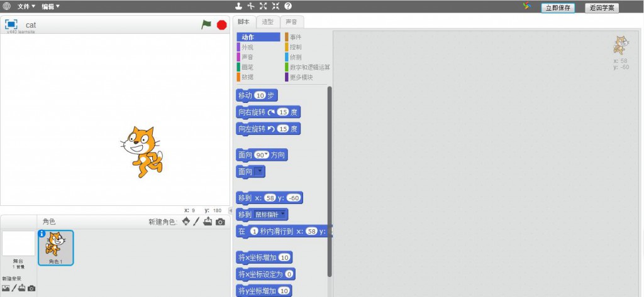Select the grow sprite tool

pos(264,6)
